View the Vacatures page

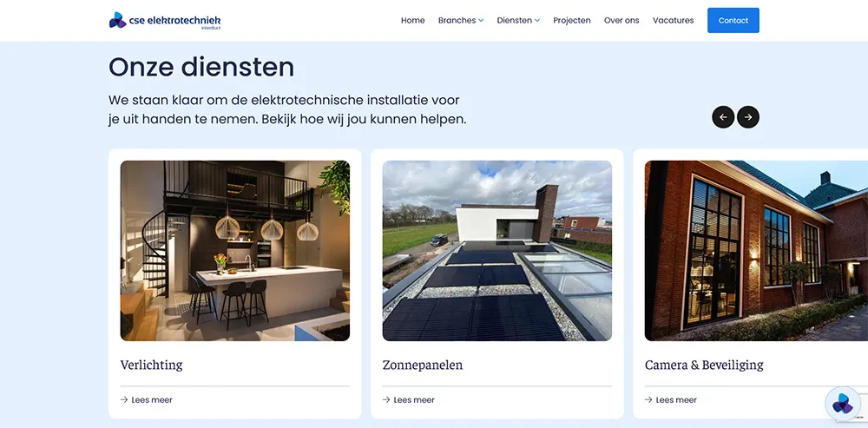click(674, 21)
